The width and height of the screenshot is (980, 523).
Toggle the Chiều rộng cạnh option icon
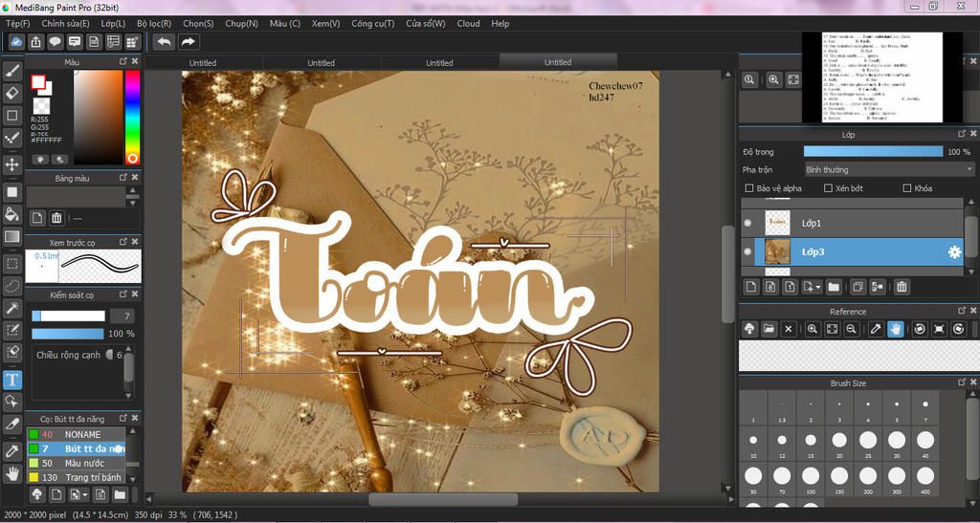(x=110, y=355)
